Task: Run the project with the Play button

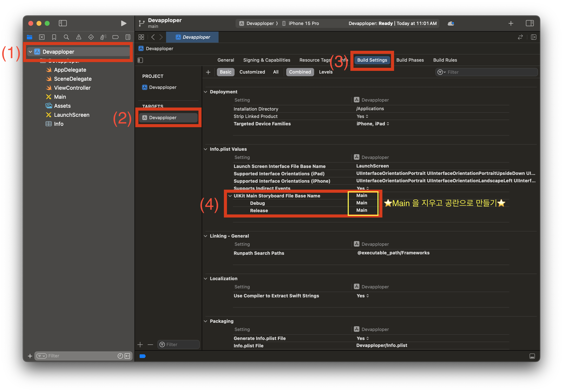Action: (x=124, y=23)
